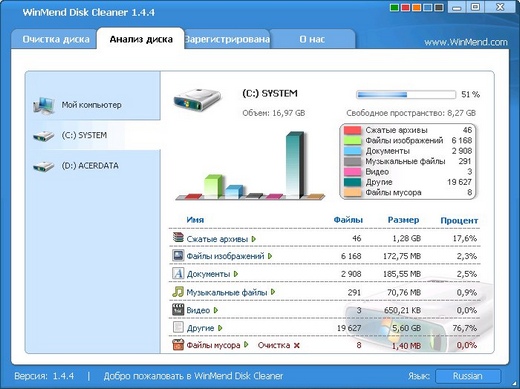The width and height of the screenshot is (520, 389).
Task: Open the О нас tab
Action: click(312, 39)
